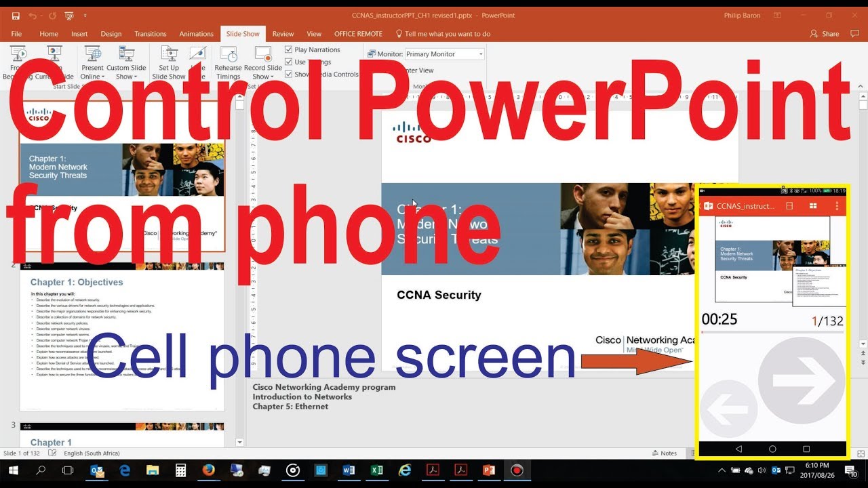Click notes text Cisco Networking Academy program

tap(324, 388)
